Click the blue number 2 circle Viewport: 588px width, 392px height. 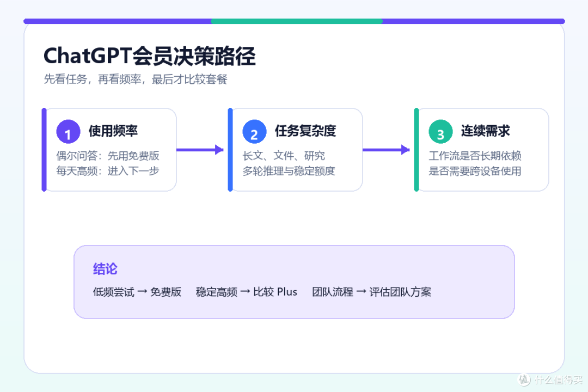[x=254, y=132]
